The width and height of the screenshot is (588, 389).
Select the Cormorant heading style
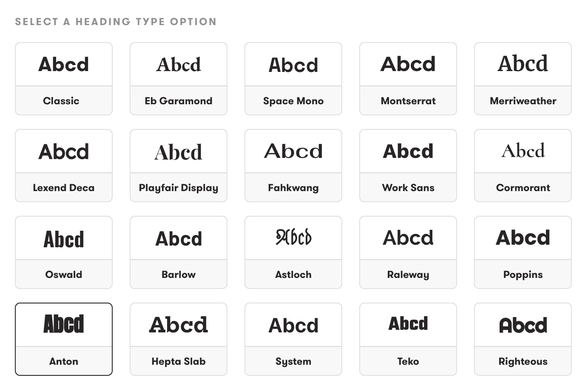pos(523,166)
